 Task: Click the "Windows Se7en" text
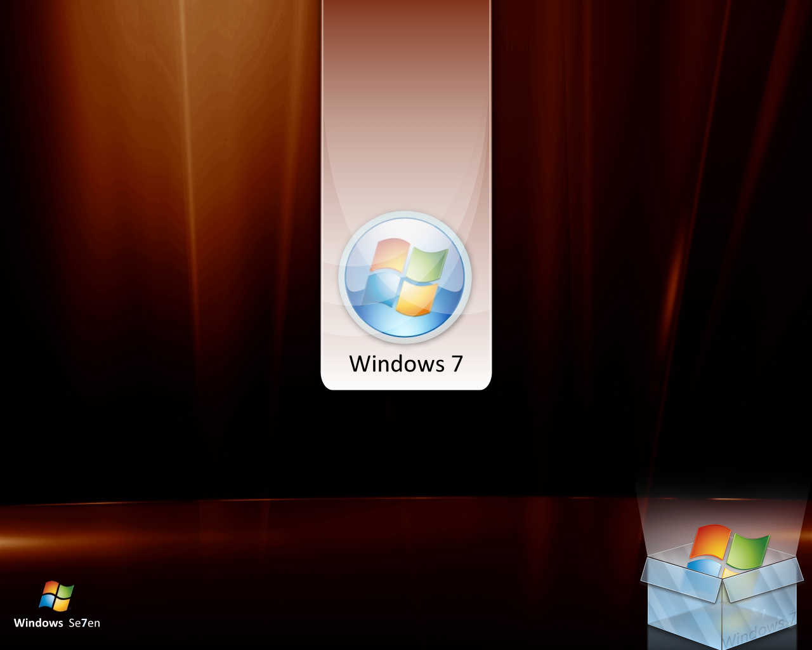pos(57,623)
